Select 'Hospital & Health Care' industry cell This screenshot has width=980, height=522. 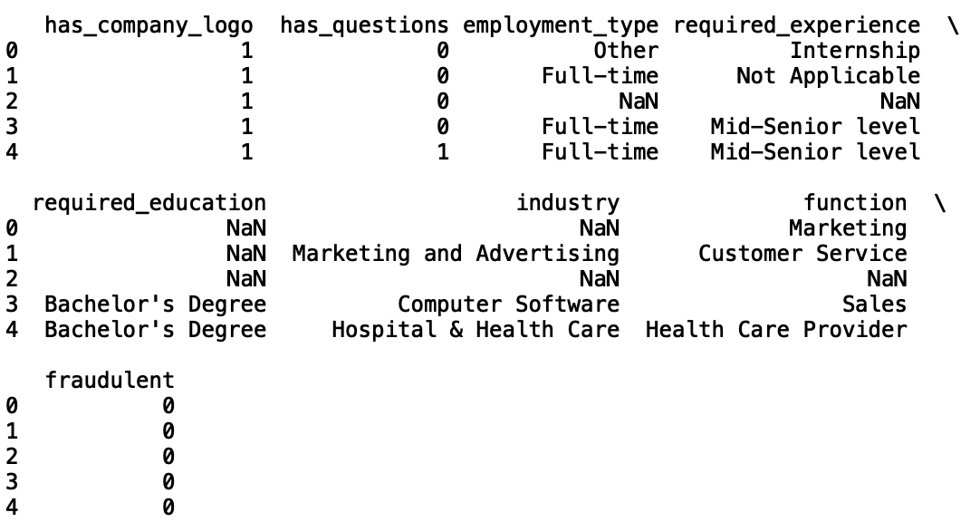[476, 330]
